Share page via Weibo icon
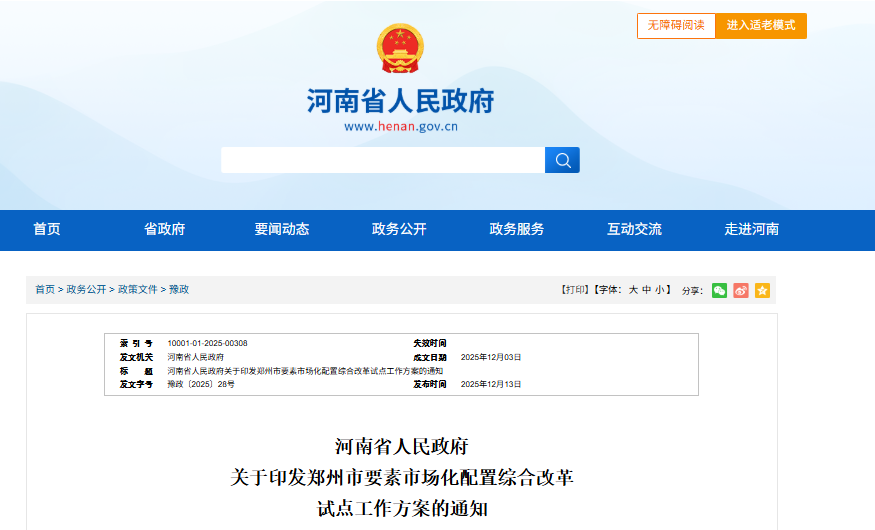875x530 pixels. pyautogui.click(x=741, y=290)
